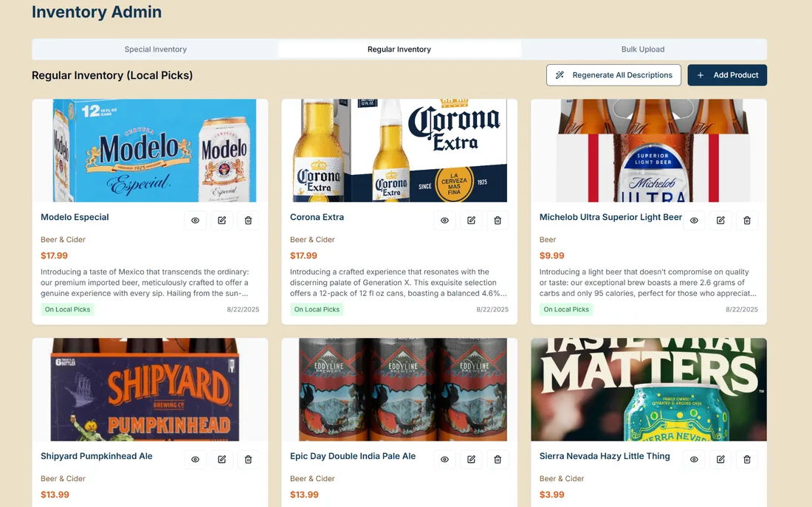Click the $9.99 price on Michelob Ultra

(552, 255)
